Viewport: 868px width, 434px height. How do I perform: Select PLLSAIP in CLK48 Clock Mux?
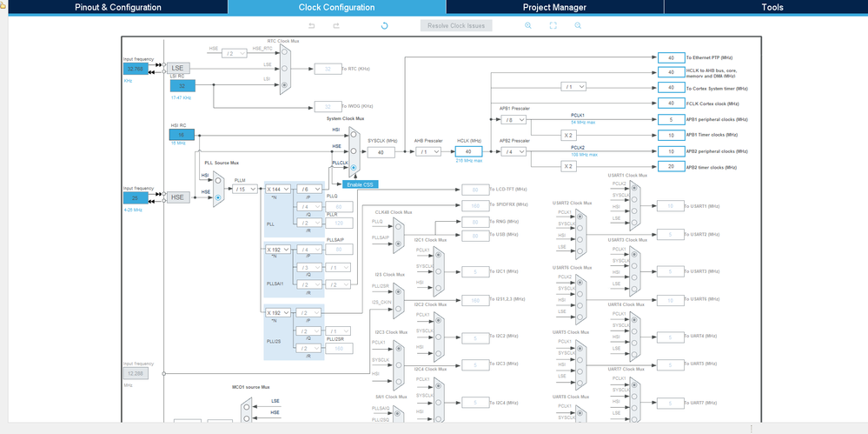[x=397, y=242]
